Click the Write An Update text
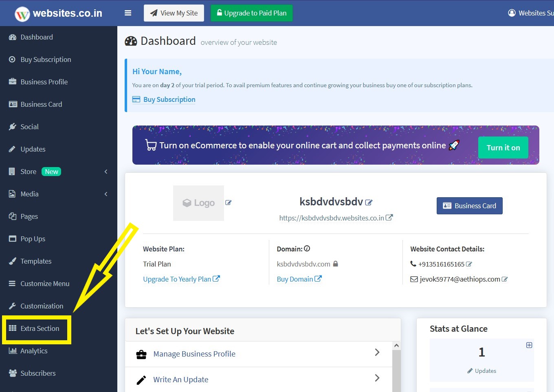This screenshot has height=392, width=554. pyautogui.click(x=181, y=380)
